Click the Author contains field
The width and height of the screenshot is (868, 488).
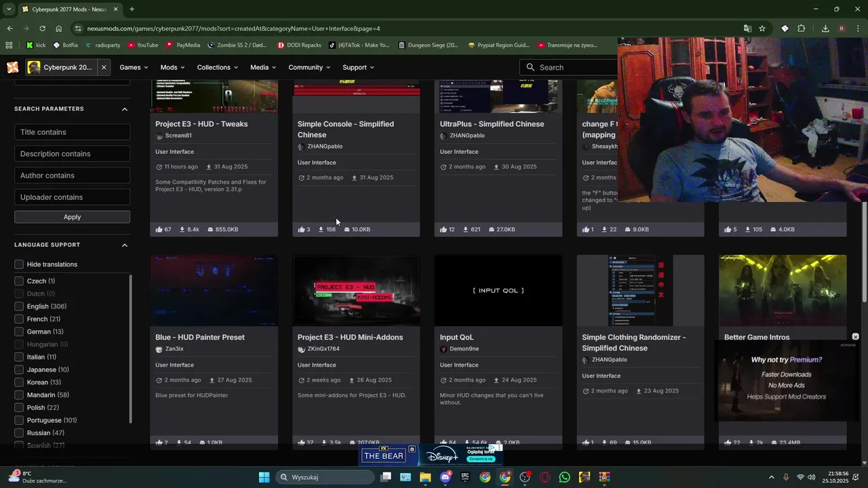(72, 176)
